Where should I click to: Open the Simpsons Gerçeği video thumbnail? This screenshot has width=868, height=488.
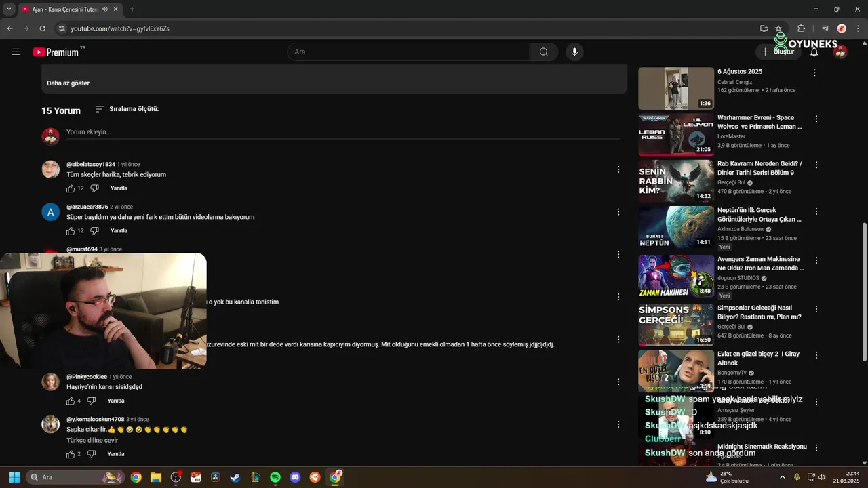[676, 325]
